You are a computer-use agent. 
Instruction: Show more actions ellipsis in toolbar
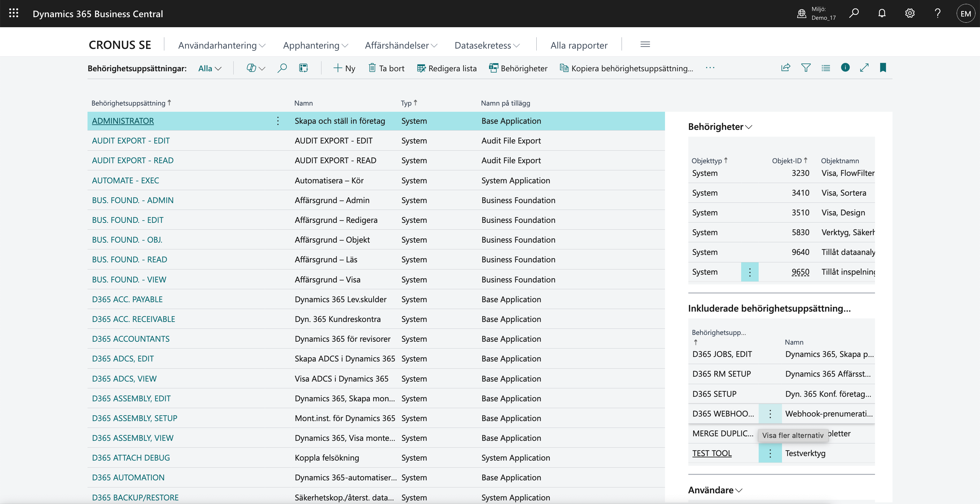[710, 68]
